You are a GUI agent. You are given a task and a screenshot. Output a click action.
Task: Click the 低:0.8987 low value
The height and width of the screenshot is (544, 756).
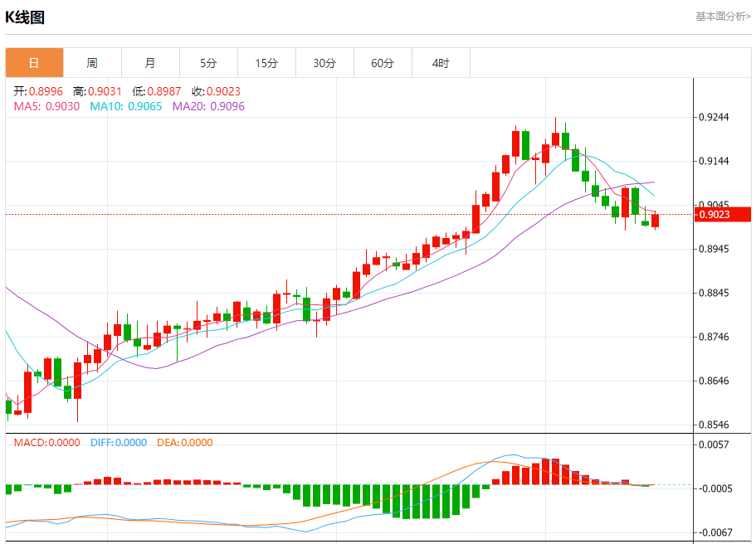coord(157,91)
